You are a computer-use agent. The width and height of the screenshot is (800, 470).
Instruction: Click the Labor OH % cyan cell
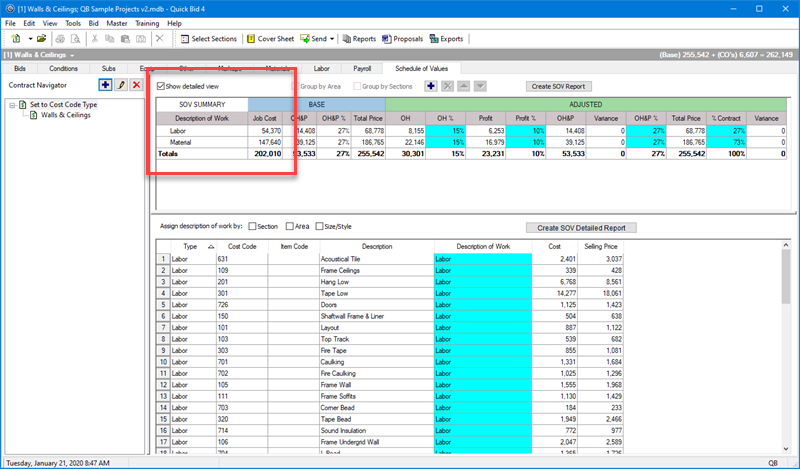445,131
